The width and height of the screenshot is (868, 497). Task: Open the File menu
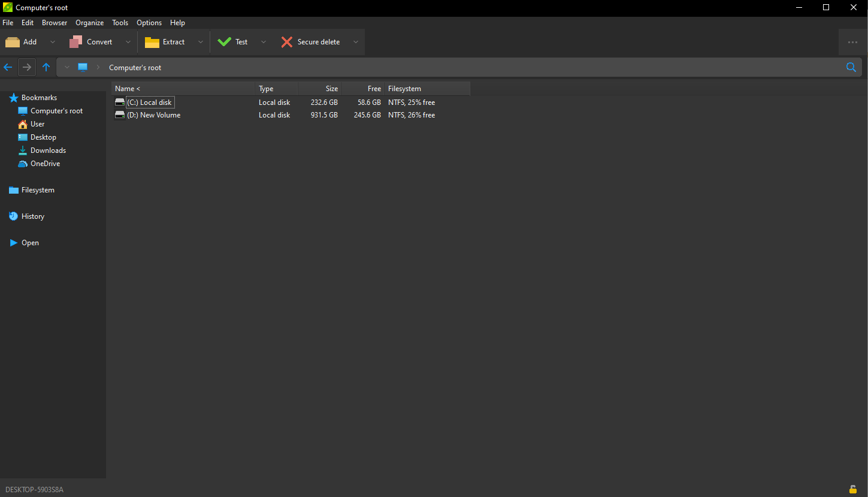pos(8,23)
